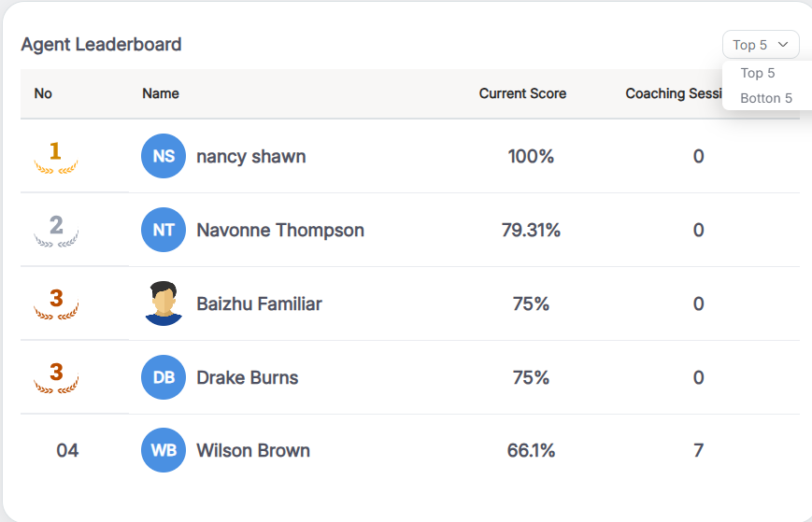
Task: Open nancy shawn's name link
Action: pos(251,156)
